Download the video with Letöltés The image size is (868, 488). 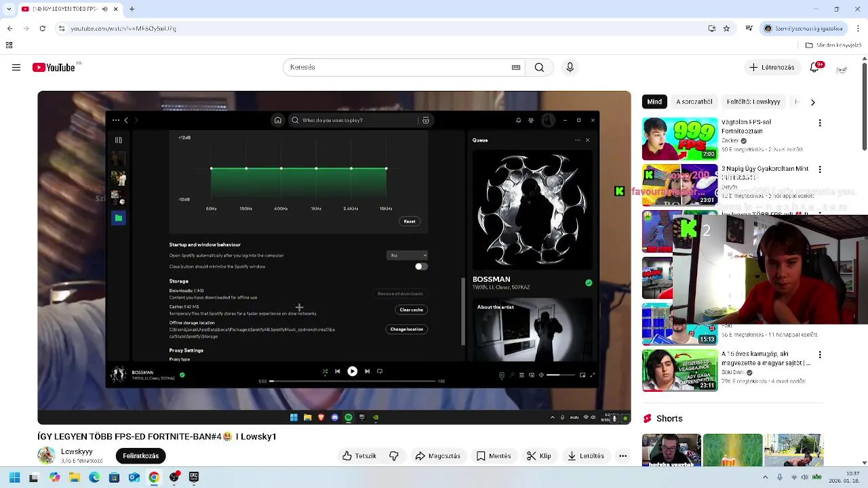tap(586, 456)
